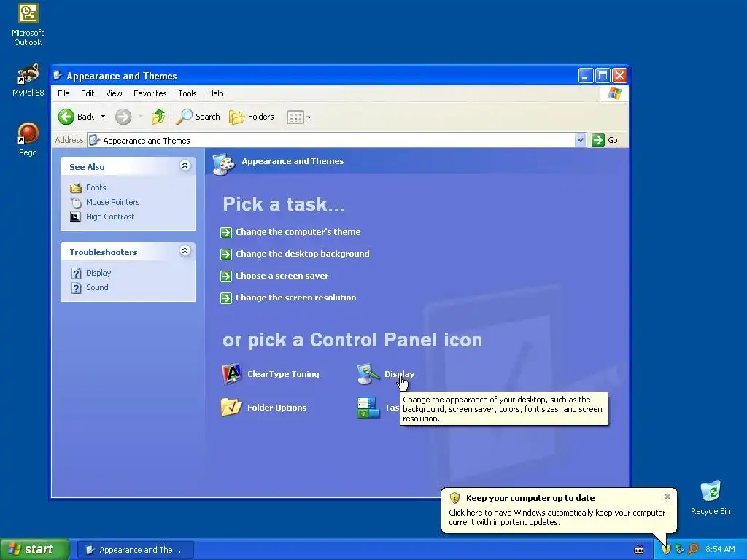Image resolution: width=747 pixels, height=560 pixels.
Task: Open the Help menu
Action: 215,93
